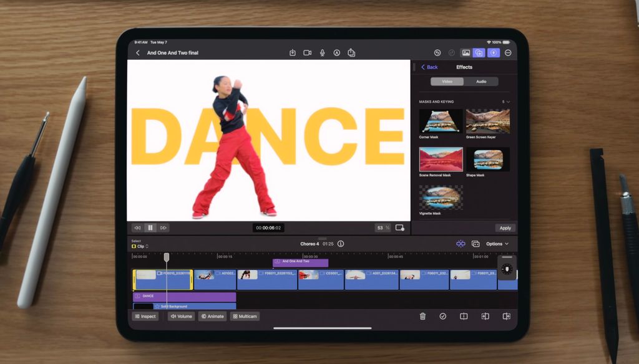The image size is (639, 364).
Task: Toggle the photo browser button
Action: (466, 53)
